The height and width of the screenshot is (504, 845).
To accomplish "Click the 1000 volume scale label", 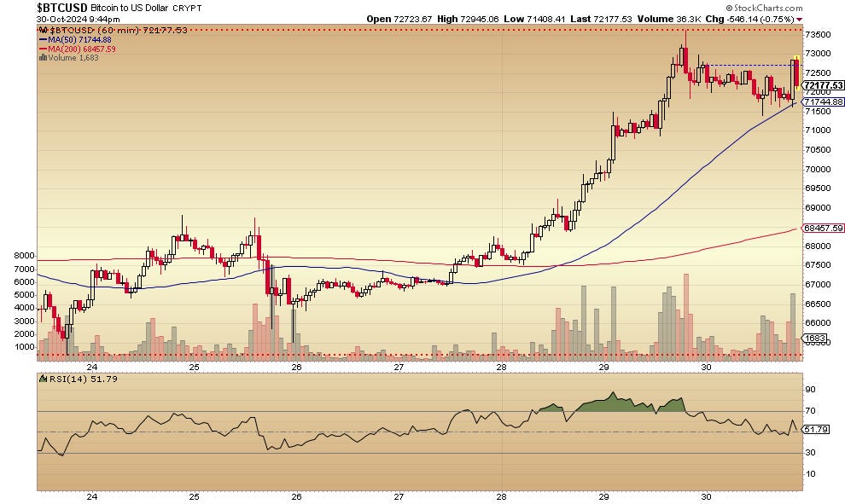I will [x=24, y=347].
